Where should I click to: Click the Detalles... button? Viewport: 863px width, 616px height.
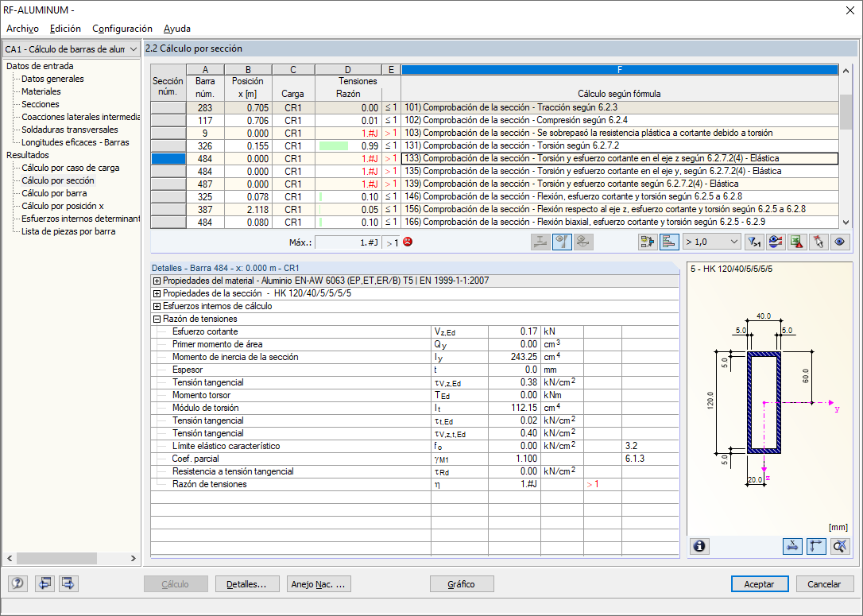[246, 584]
